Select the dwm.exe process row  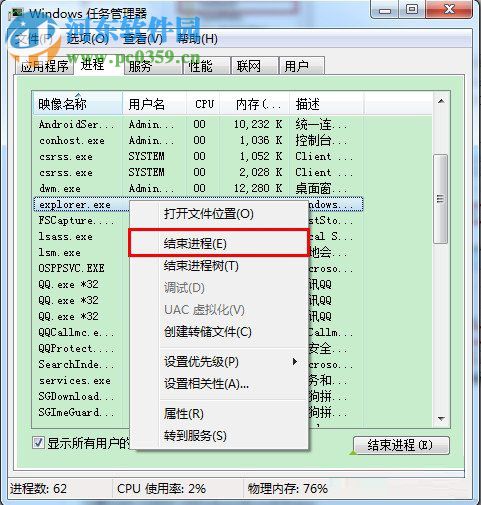(198, 188)
